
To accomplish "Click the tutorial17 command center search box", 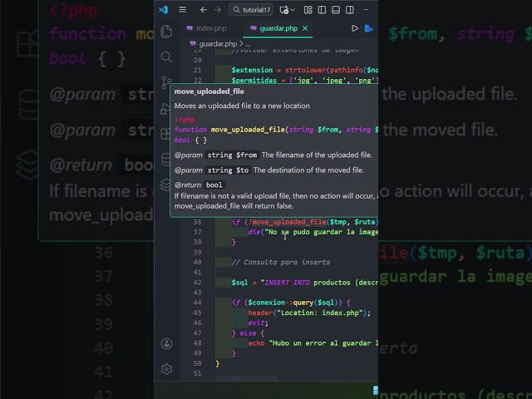I will [251, 10].
